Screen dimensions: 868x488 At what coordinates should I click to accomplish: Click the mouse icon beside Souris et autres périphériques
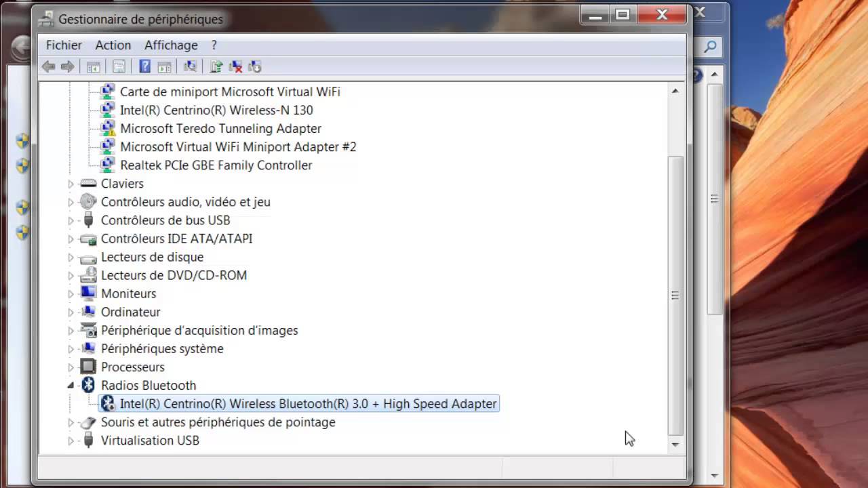point(88,422)
